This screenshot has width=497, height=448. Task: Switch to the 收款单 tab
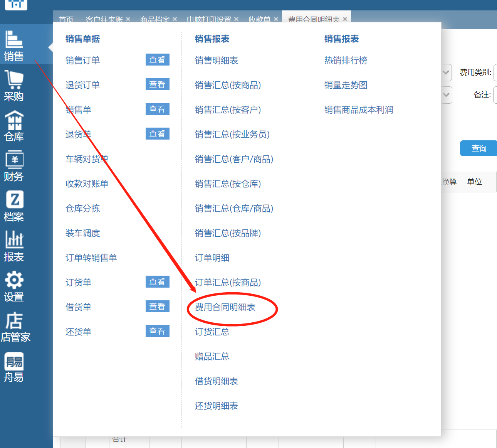[260, 19]
